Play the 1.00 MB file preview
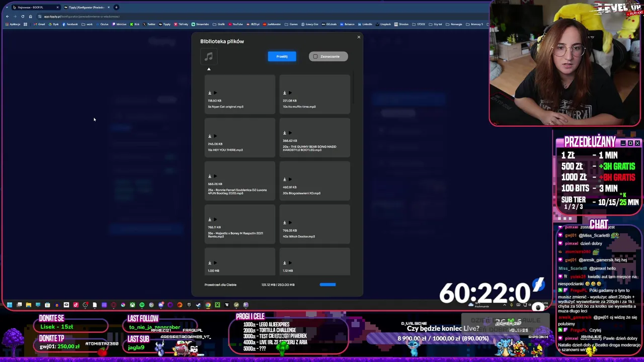This screenshot has height=362, width=644. [x=215, y=263]
